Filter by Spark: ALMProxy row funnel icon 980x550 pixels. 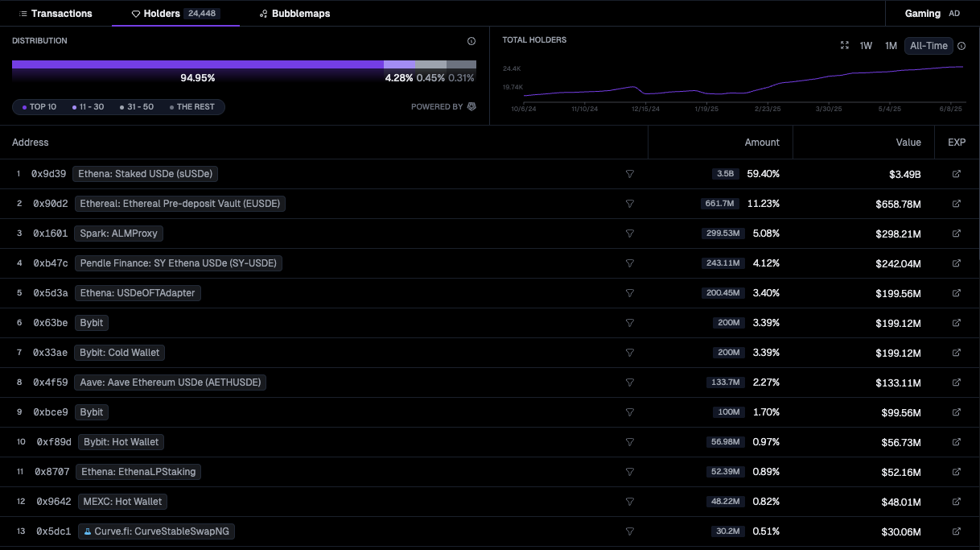[630, 234]
